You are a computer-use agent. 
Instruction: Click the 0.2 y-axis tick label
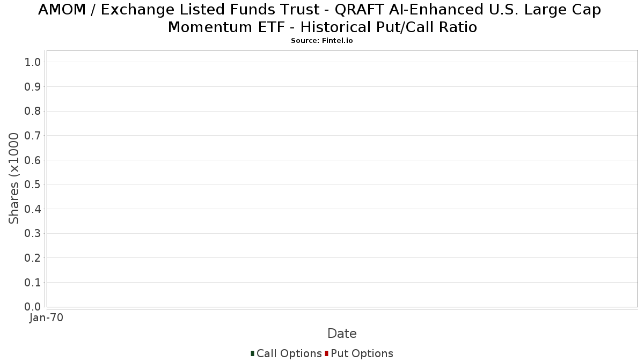click(33, 258)
